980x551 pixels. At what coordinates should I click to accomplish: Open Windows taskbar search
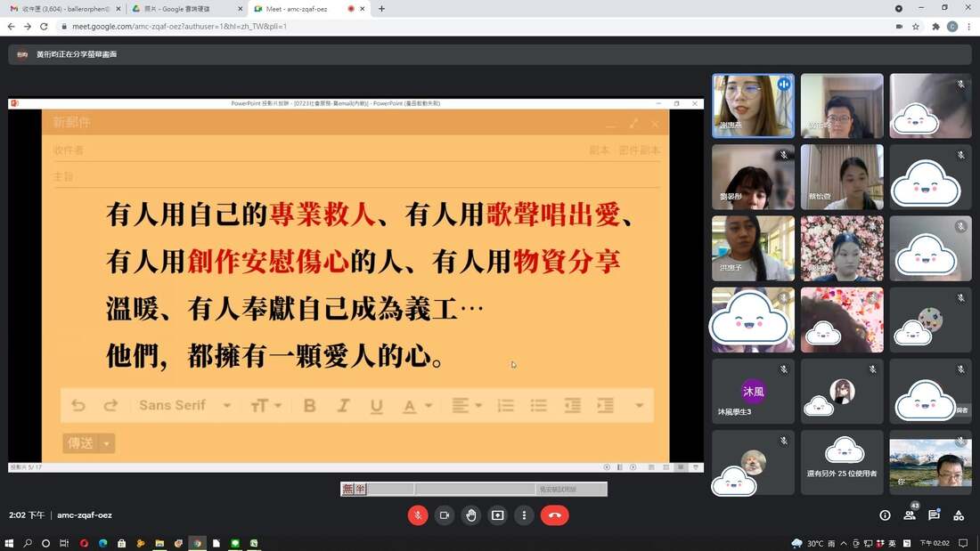pyautogui.click(x=28, y=543)
